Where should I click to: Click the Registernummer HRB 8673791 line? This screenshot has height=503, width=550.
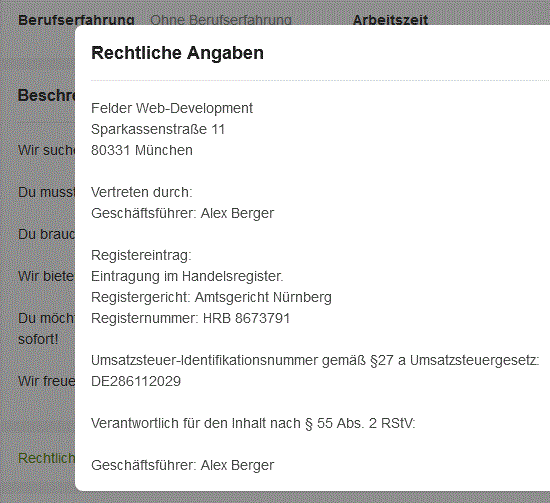[x=190, y=318]
